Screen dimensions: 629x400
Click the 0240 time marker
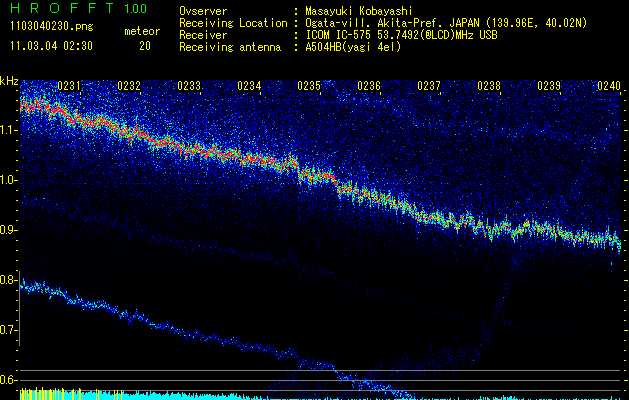[x=609, y=86]
